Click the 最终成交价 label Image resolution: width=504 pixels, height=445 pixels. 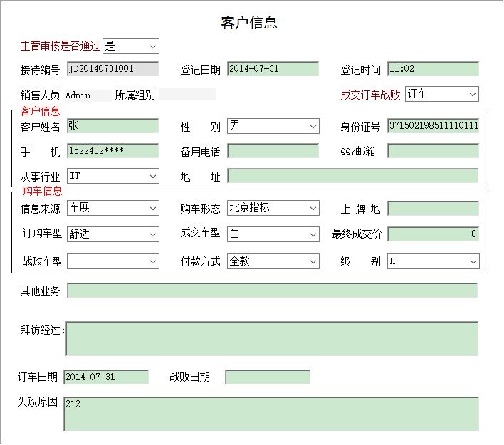357,234
